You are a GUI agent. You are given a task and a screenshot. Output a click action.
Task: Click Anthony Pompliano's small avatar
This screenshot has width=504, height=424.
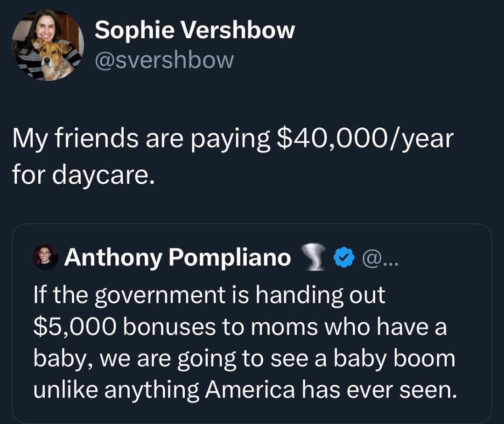(46, 257)
